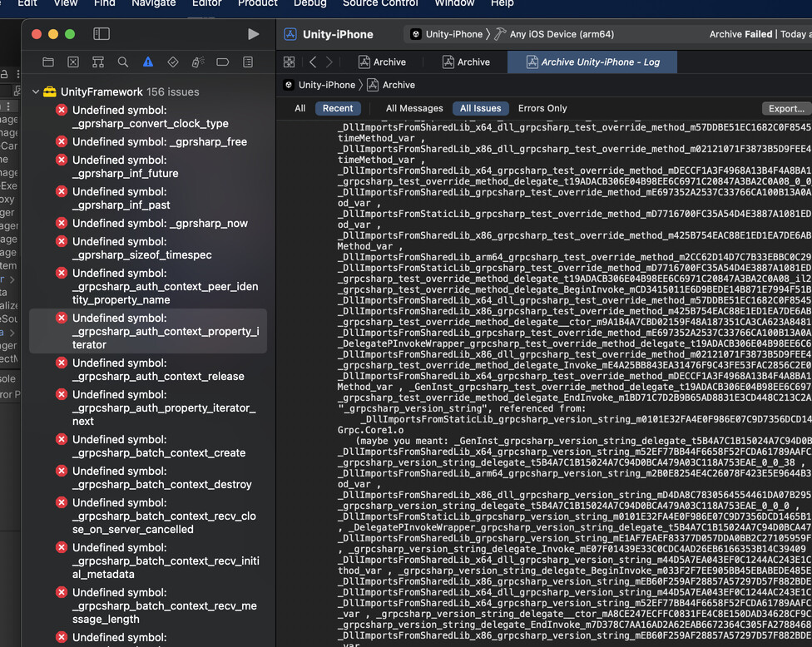Select the Issue navigator warning icon
This screenshot has height=647, width=812.
(148, 62)
